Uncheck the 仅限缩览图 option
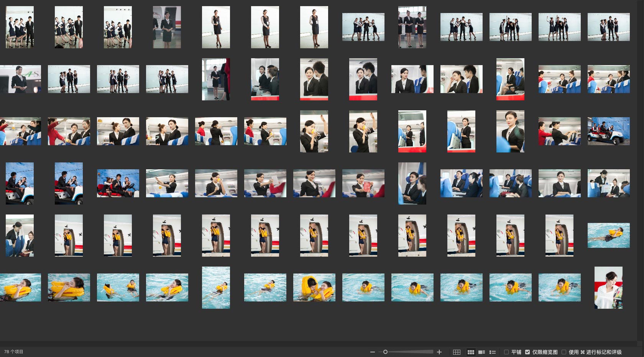Image resolution: width=644 pixels, height=357 pixels. tap(527, 352)
